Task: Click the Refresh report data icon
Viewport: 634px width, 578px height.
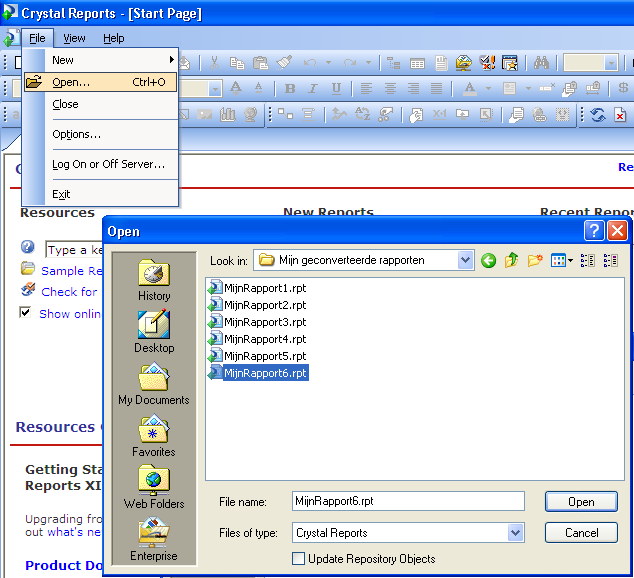Action: coord(598,115)
